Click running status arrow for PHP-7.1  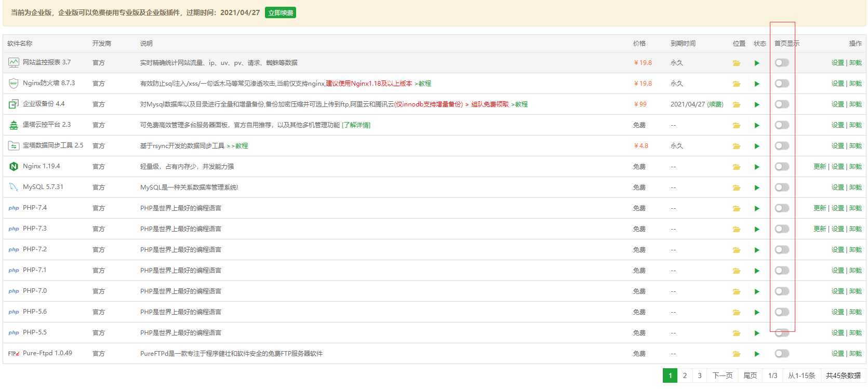(757, 271)
